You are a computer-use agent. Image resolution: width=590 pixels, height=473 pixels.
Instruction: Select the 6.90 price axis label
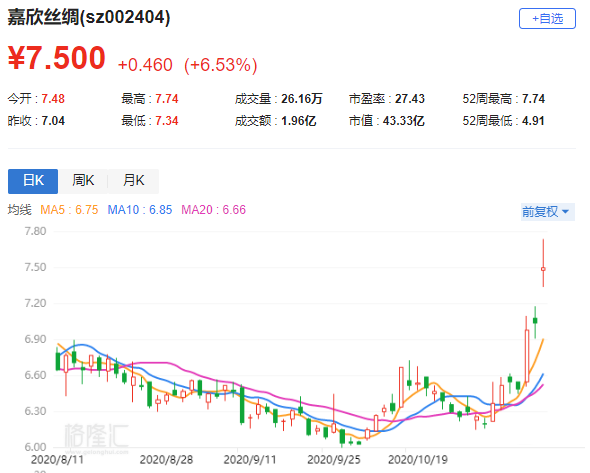point(35,339)
